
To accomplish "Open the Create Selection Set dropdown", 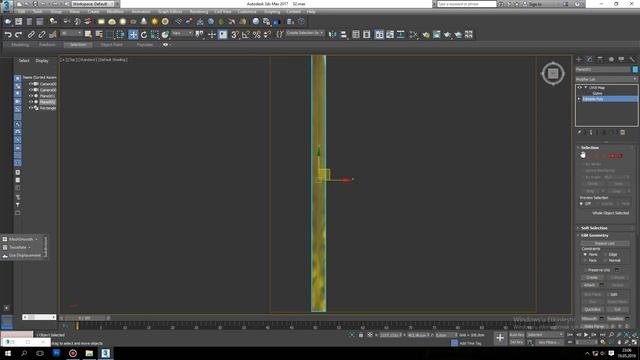I will pos(305,33).
